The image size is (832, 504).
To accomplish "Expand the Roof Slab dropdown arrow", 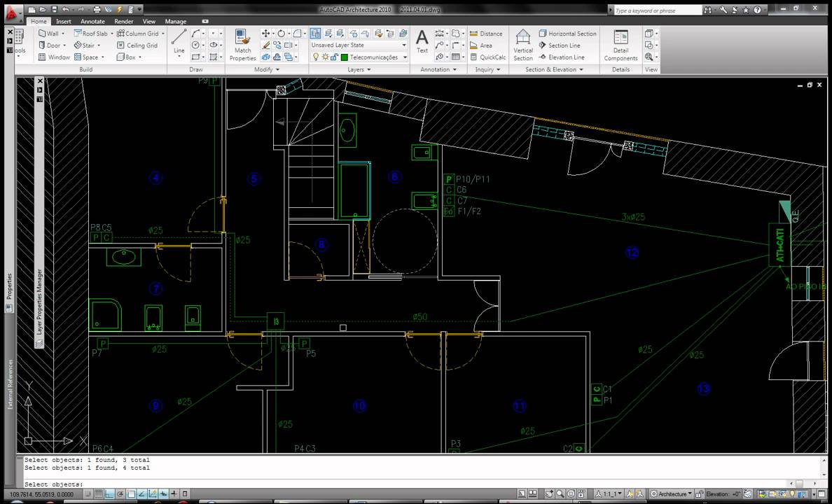I will pyautogui.click(x=112, y=34).
